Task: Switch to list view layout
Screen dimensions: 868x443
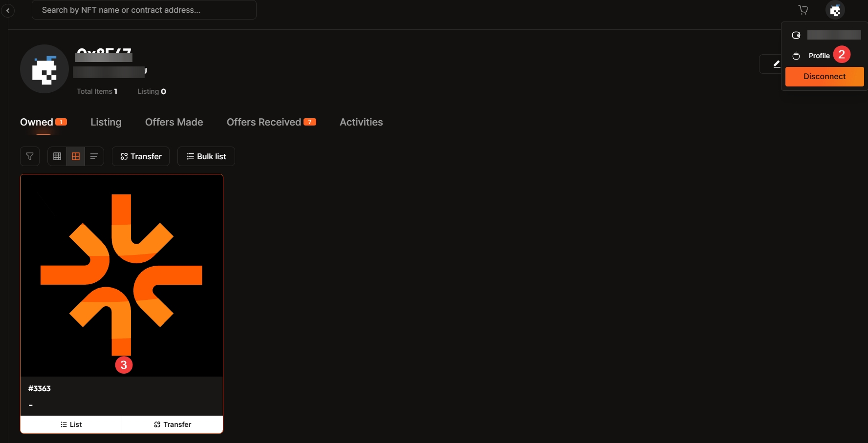Action: tap(94, 156)
